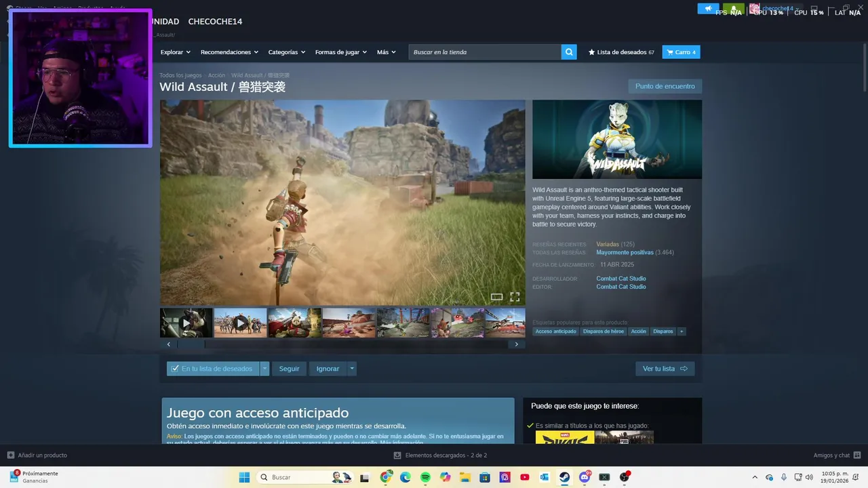Open the volume control in system tray
The image size is (868, 488).
(809, 477)
